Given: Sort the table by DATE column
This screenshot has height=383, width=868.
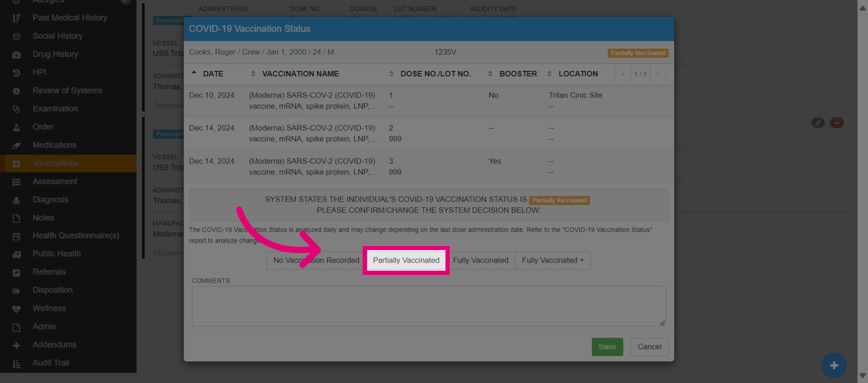Looking at the screenshot, I should [x=213, y=74].
